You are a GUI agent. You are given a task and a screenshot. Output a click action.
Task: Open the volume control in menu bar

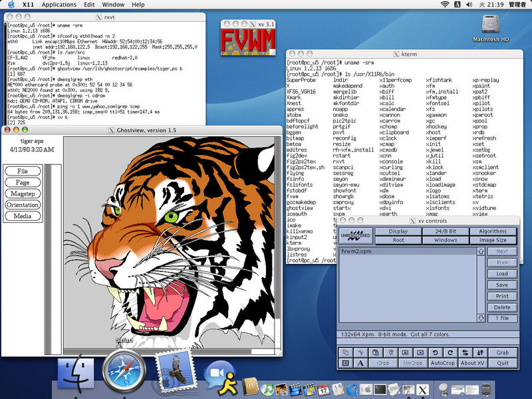469,5
